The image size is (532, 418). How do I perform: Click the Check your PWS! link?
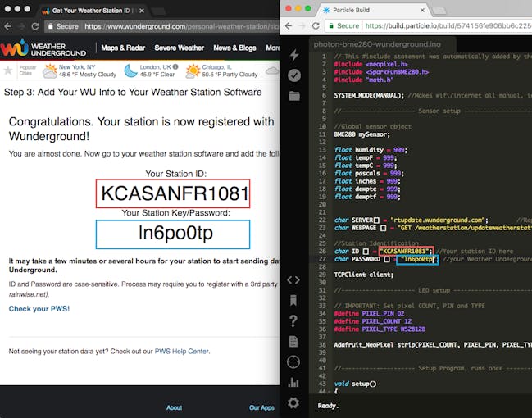[39, 309]
